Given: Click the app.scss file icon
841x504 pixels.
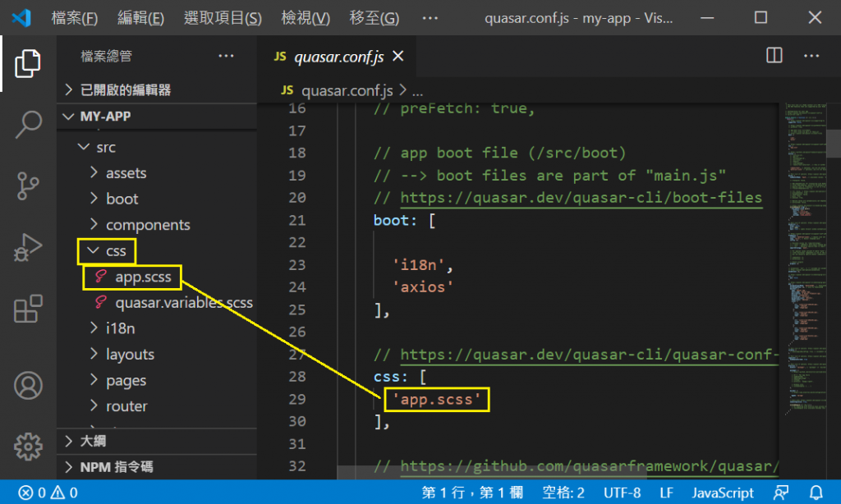Looking at the screenshot, I should [x=101, y=276].
